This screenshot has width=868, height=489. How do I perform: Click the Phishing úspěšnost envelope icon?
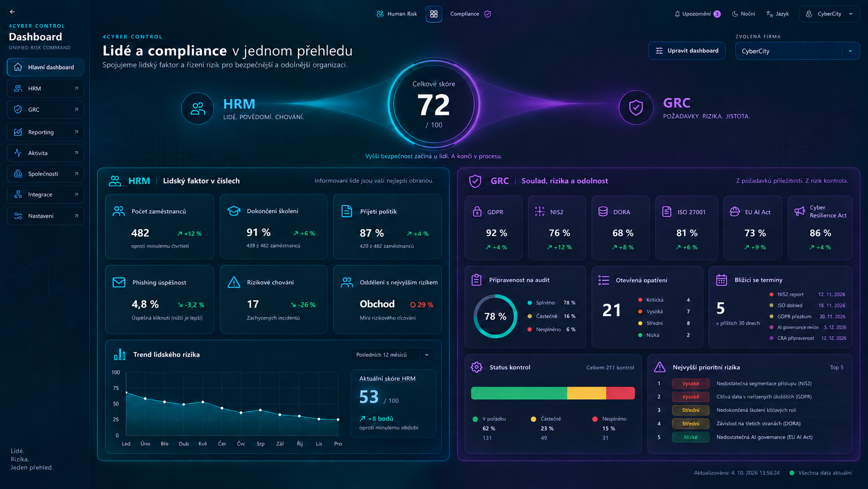coord(119,282)
